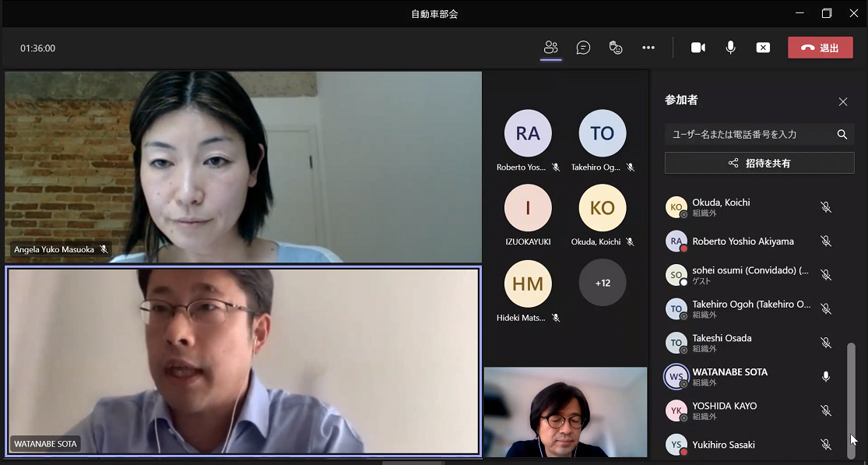Click the 招待を共有 share invite button
Viewport: 868px width, 465px height.
coord(759,163)
